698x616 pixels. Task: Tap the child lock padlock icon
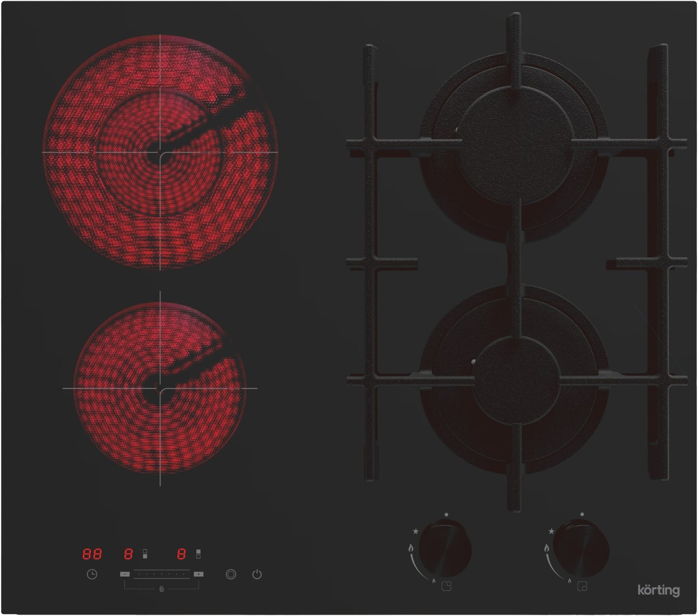coord(162,590)
